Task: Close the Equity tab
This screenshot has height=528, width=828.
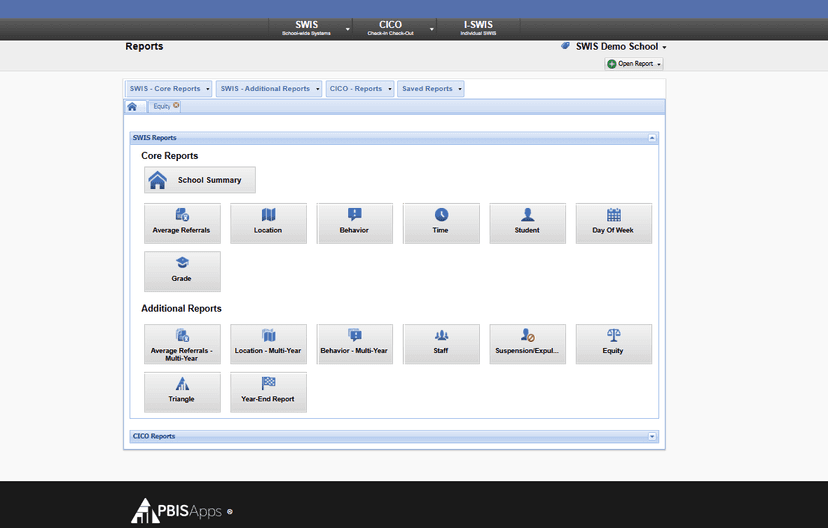Action: click(176, 105)
